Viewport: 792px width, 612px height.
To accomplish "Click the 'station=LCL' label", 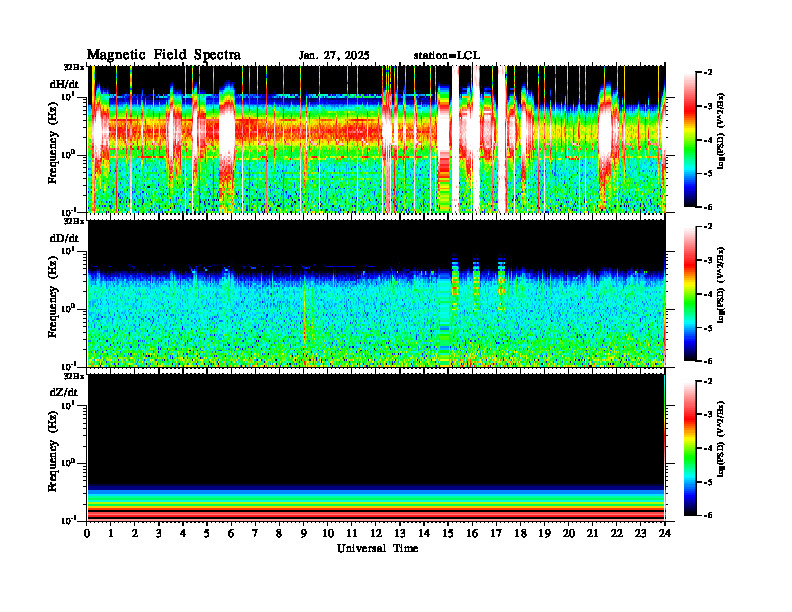I will point(447,56).
